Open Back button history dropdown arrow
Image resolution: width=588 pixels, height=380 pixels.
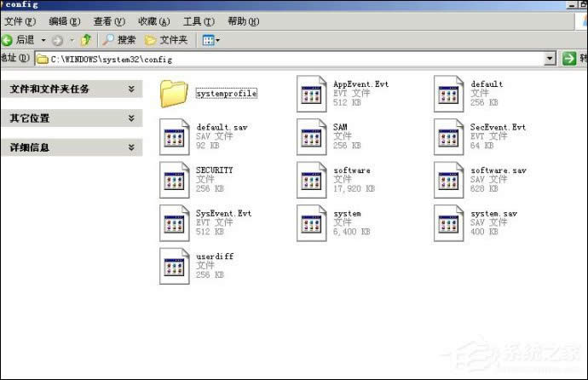[43, 40]
